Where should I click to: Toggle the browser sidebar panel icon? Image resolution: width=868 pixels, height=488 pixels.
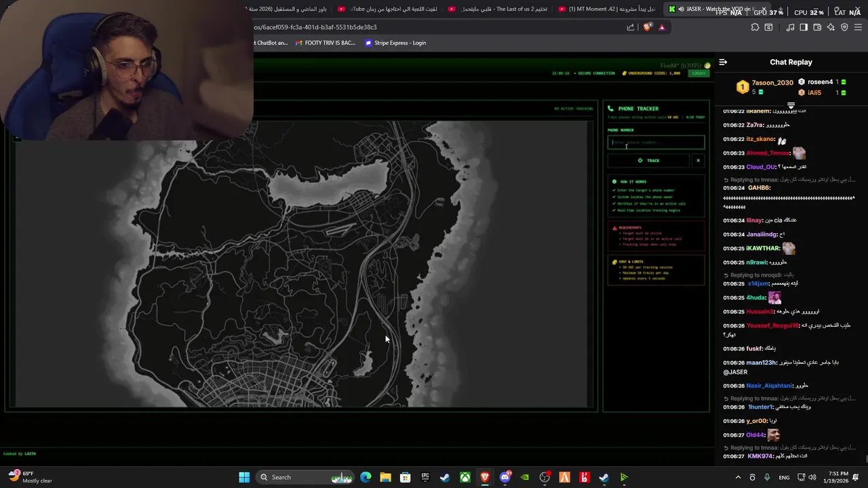point(804,27)
